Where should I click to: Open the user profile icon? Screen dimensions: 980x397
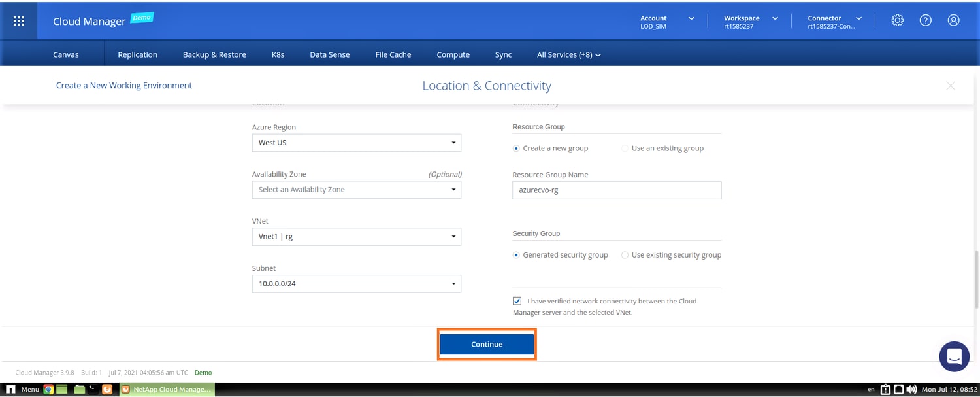click(x=953, y=21)
